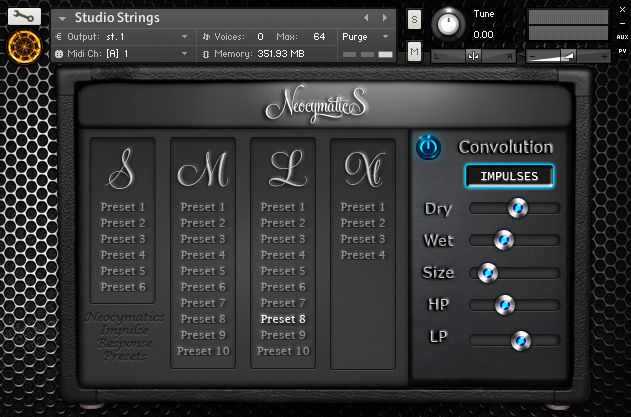Select Preset 1 in S column
This screenshot has height=417, width=631.
(123, 207)
